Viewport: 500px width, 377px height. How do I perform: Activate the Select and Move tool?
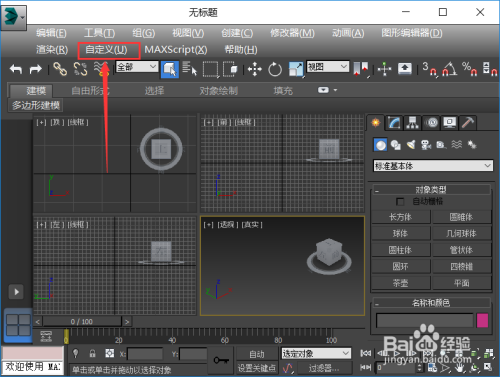point(255,69)
